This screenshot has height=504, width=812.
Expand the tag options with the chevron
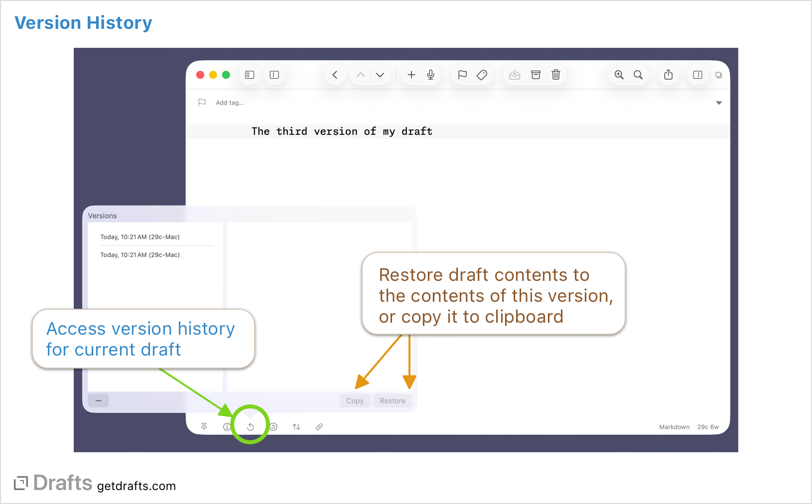(x=719, y=103)
